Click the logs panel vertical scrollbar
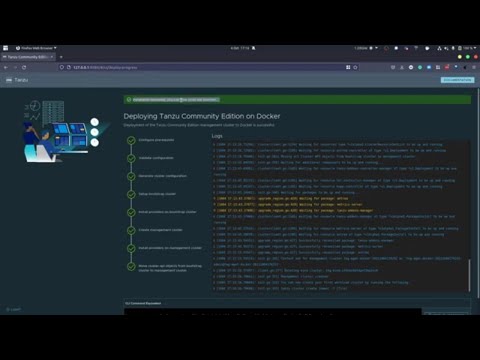The width and height of the screenshot is (480, 360). pos(469,275)
